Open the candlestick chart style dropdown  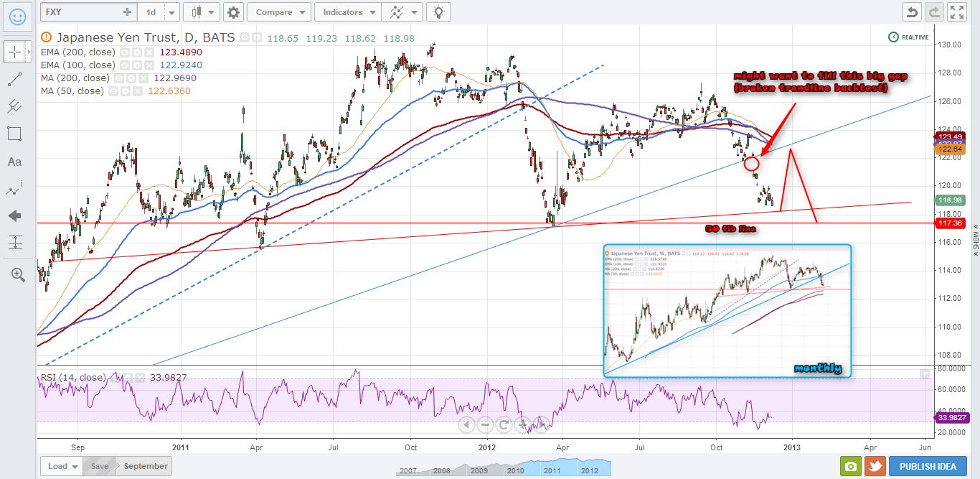coord(201,12)
